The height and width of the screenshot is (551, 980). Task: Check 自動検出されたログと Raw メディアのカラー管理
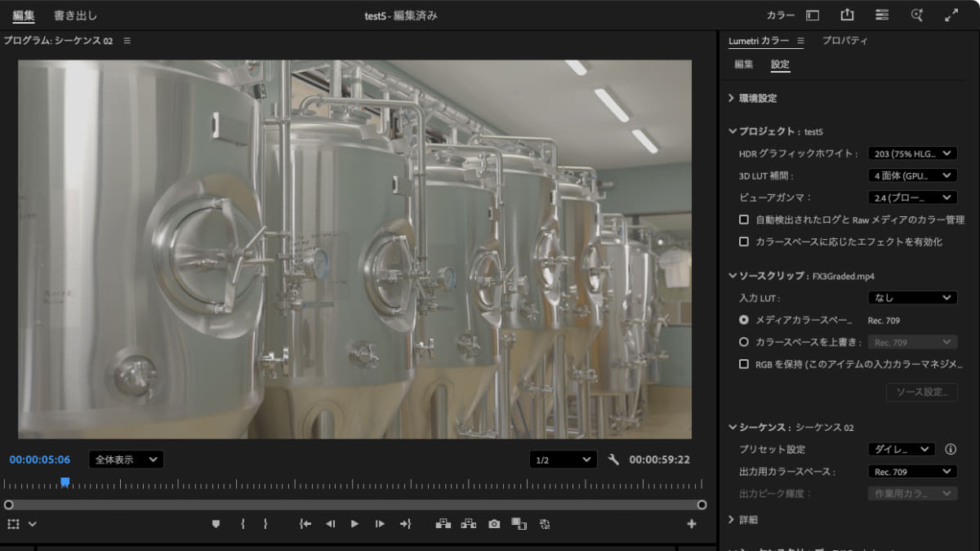[x=744, y=219]
